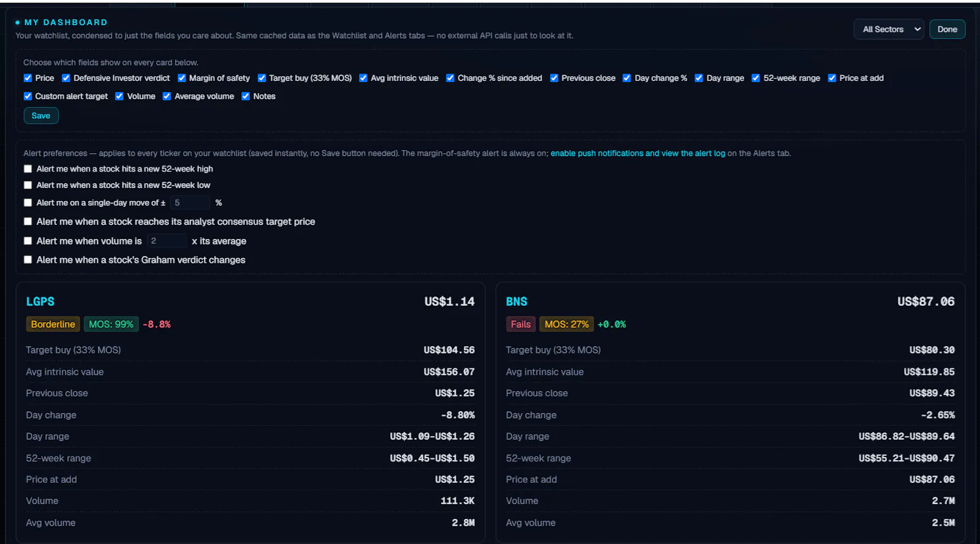This screenshot has width=980, height=544.
Task: Click the Fails verdict badge on BNS
Action: pyautogui.click(x=521, y=324)
